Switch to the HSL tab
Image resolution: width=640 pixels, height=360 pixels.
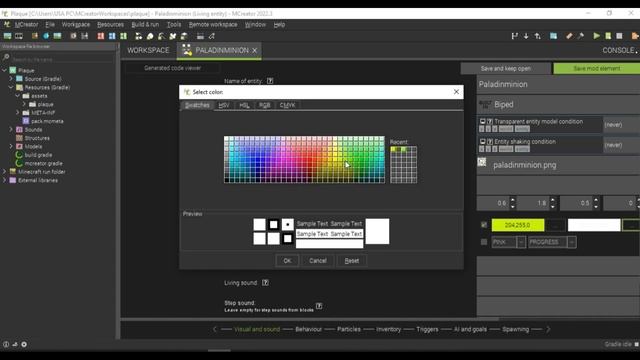tap(244, 105)
